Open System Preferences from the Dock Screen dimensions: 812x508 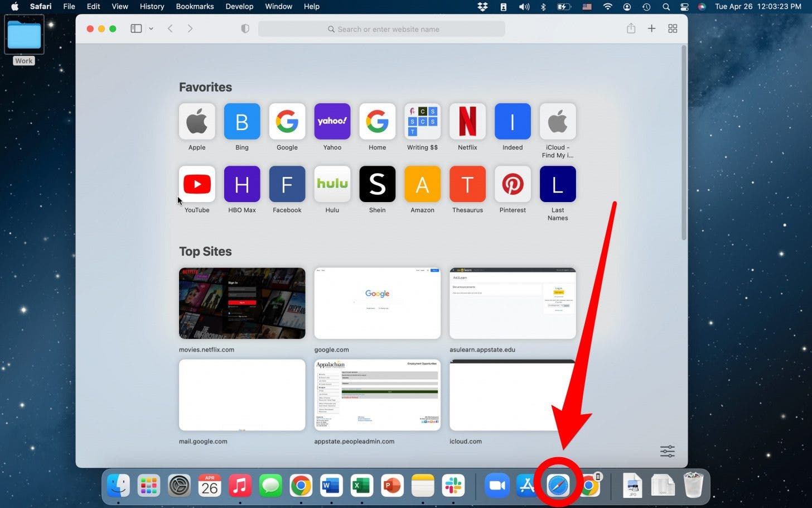[179, 486]
